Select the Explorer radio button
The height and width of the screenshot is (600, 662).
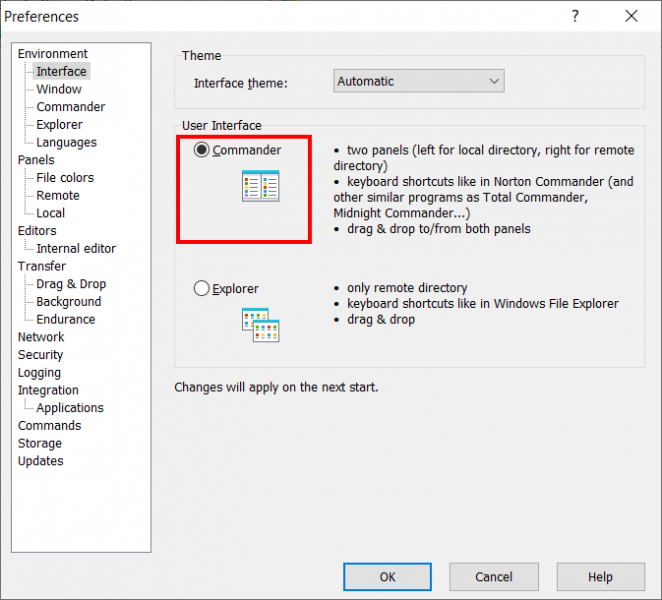[x=202, y=289]
